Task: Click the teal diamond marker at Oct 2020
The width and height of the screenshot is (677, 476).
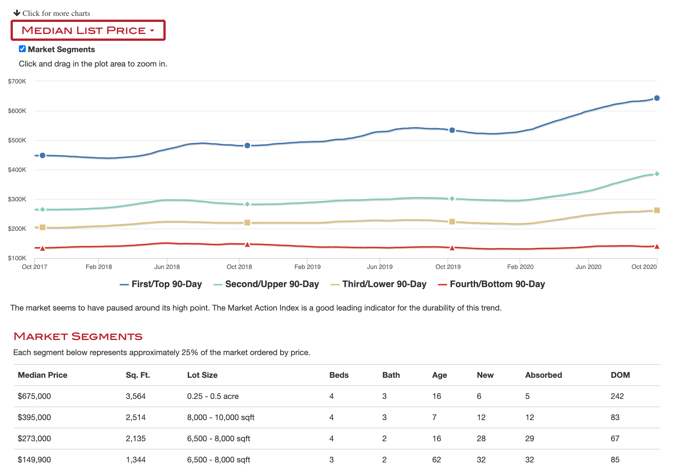Action: (x=657, y=174)
